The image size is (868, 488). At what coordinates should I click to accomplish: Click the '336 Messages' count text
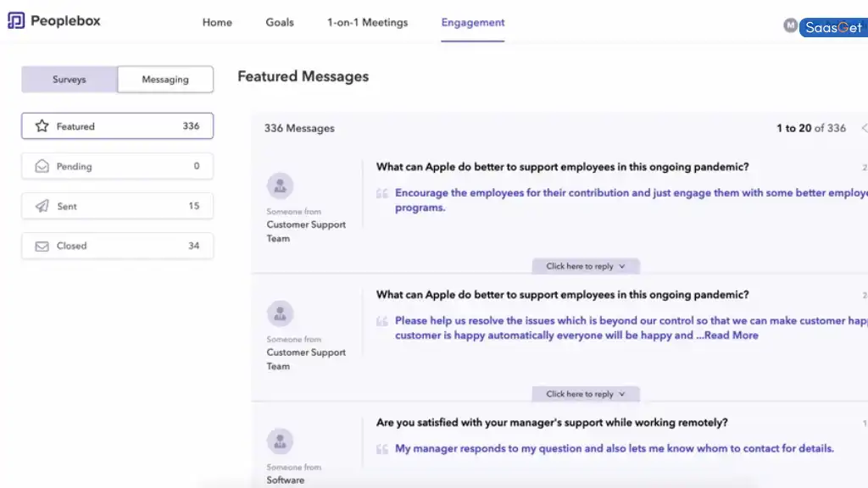coord(299,129)
